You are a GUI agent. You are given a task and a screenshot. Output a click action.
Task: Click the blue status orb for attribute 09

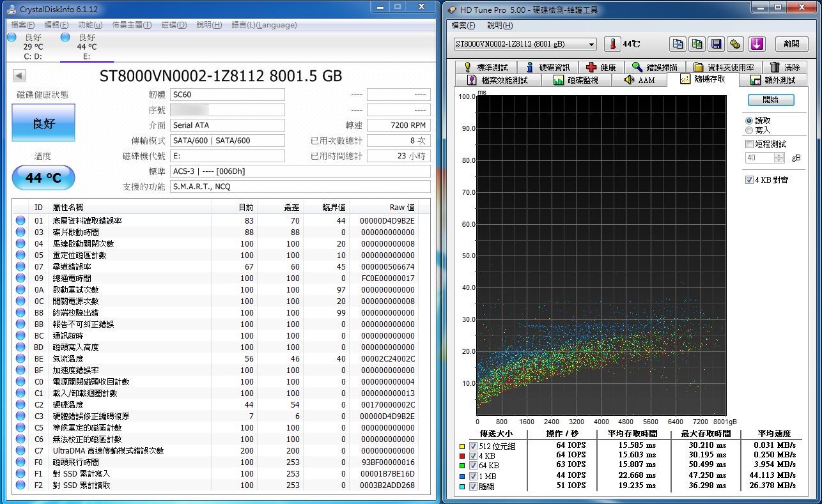point(20,278)
